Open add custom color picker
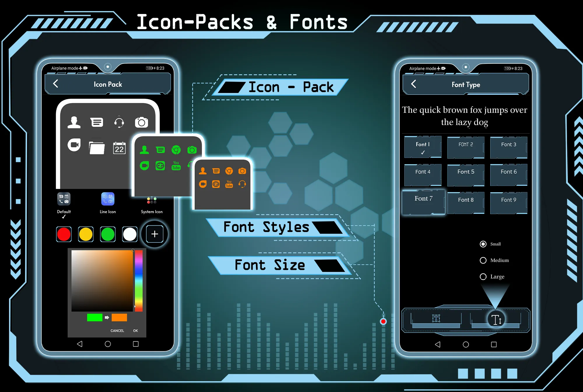 pos(154,234)
